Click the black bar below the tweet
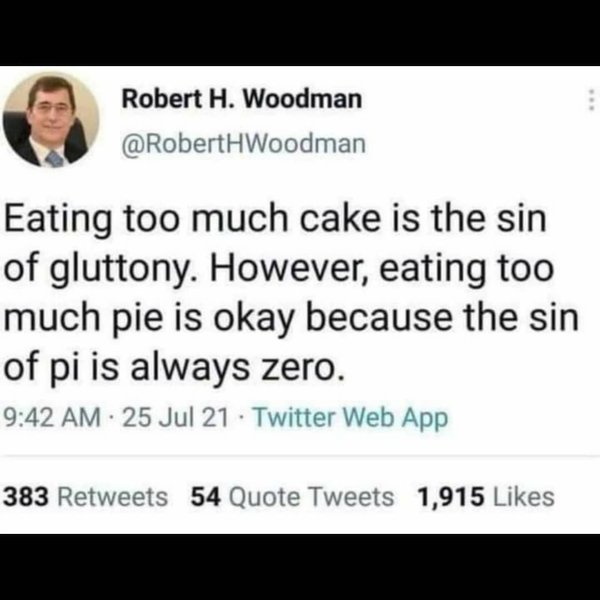Viewport: 600px width, 600px height. (300, 567)
